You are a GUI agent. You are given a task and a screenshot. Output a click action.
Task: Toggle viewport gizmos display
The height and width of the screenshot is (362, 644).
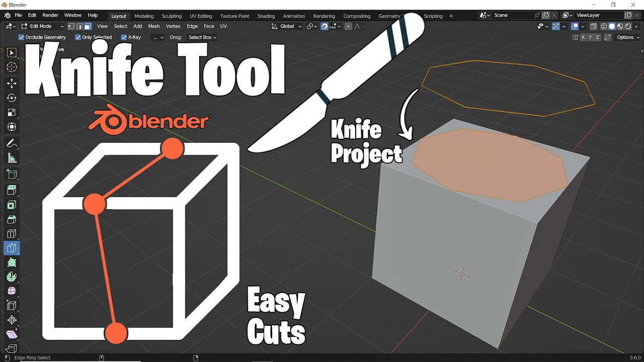click(x=556, y=26)
